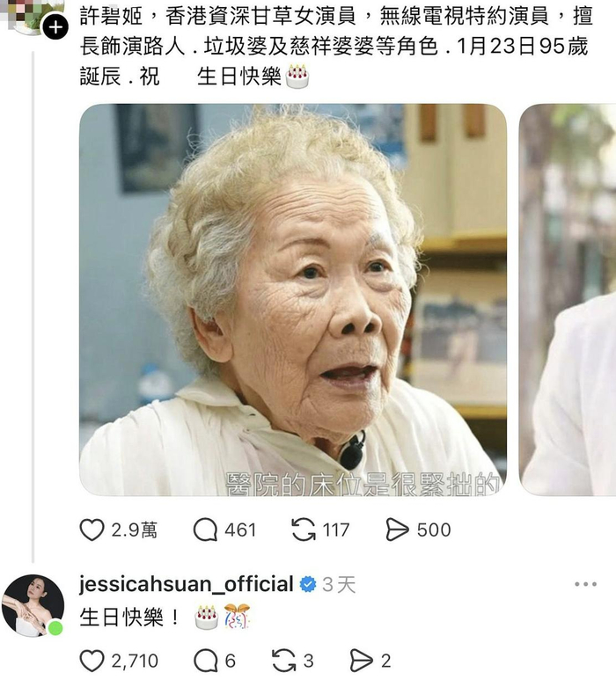616x687 pixels.
Task: Click the 2,710 like count on reply
Action: tap(135, 661)
